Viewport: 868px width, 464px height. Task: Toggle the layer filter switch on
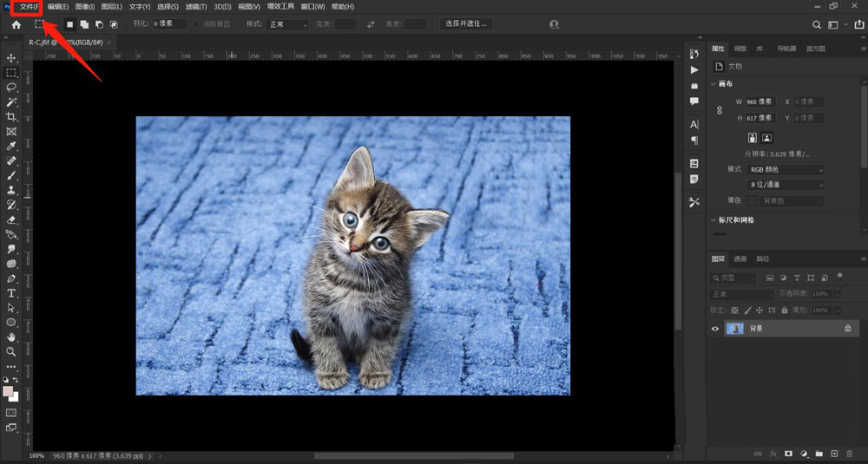click(838, 278)
